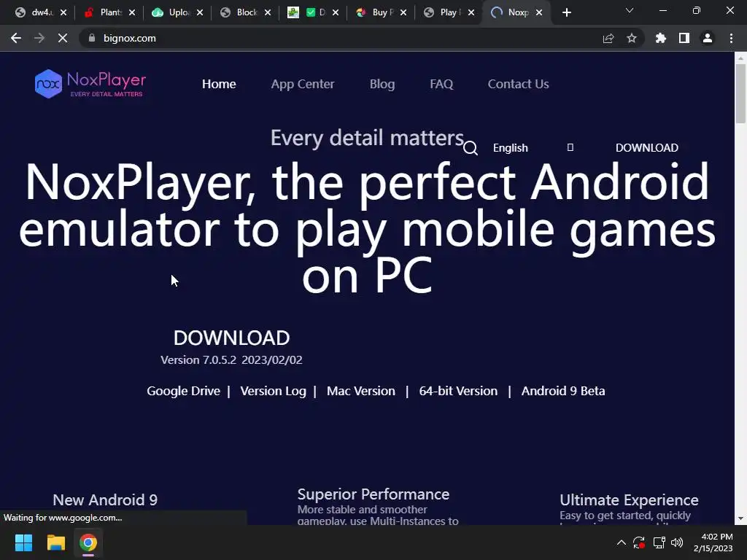Toggle Chrome side panel
Screen dimensions: 747x560
click(x=684, y=38)
